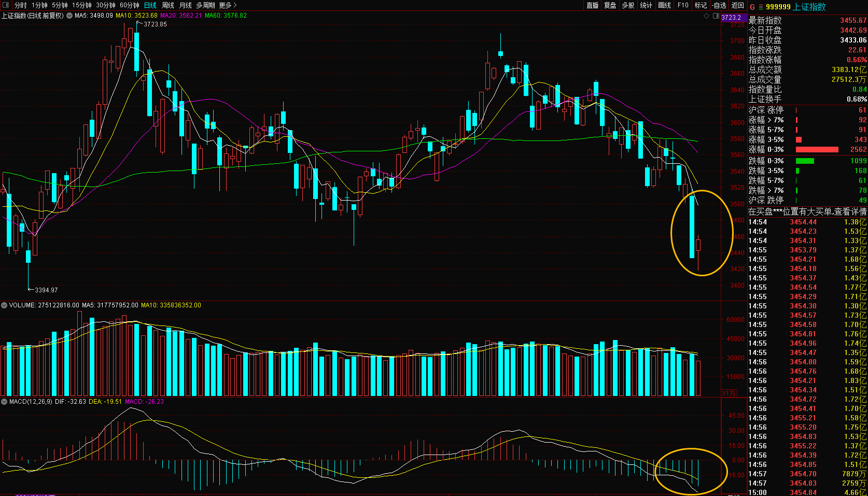
Task: Click the diamond marker icon above the price axis
Action: click(x=706, y=16)
